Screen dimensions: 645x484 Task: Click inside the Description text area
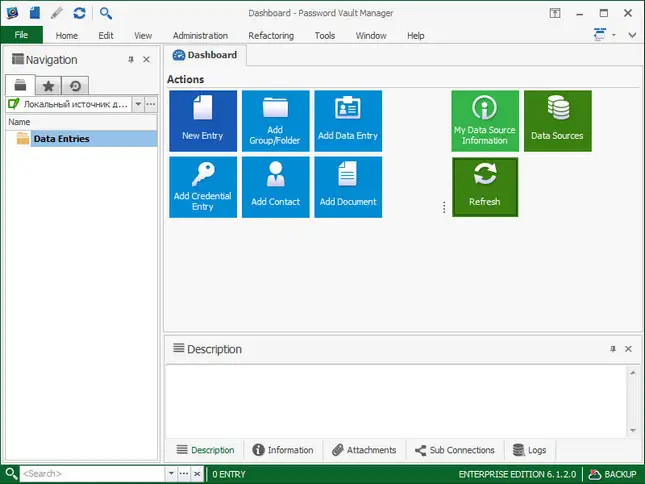(x=396, y=401)
